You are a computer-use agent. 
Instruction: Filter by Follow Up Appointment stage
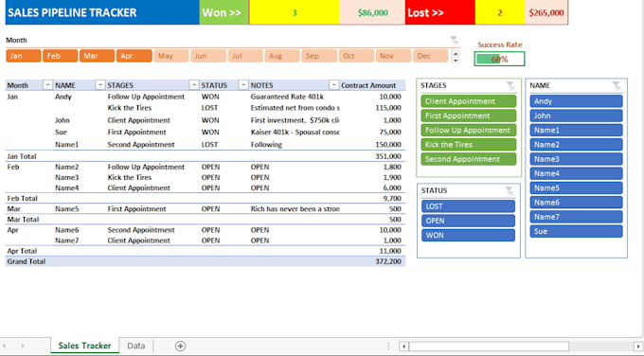(x=468, y=130)
